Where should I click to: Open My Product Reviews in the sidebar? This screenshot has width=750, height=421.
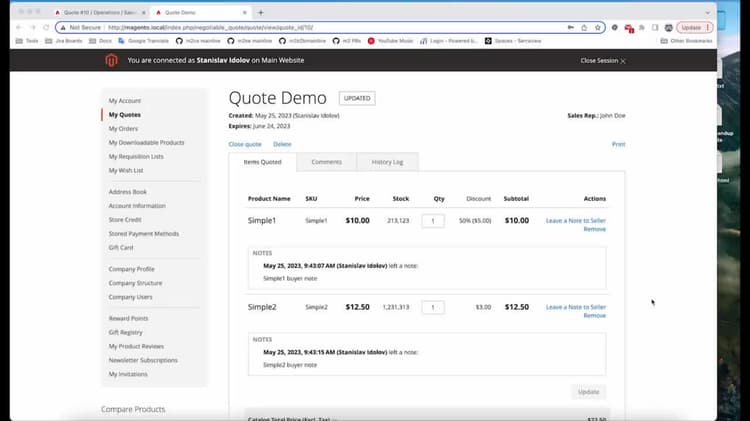tap(136, 346)
